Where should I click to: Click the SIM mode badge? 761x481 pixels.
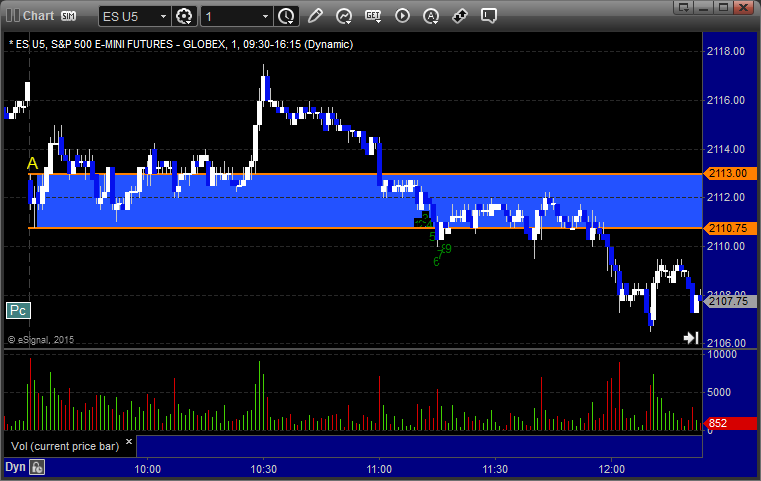[68, 16]
